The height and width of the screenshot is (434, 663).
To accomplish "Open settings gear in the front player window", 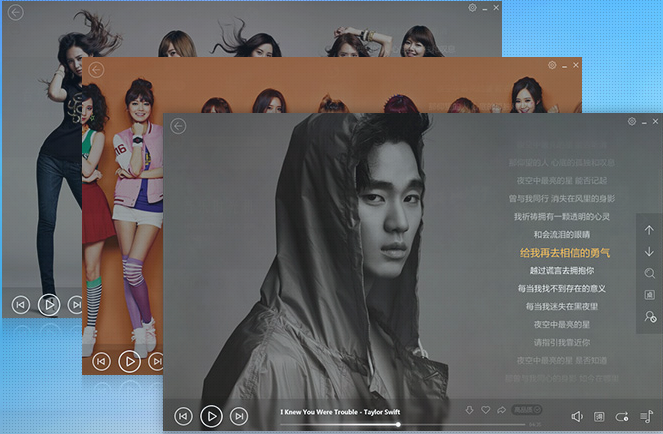I will (632, 121).
